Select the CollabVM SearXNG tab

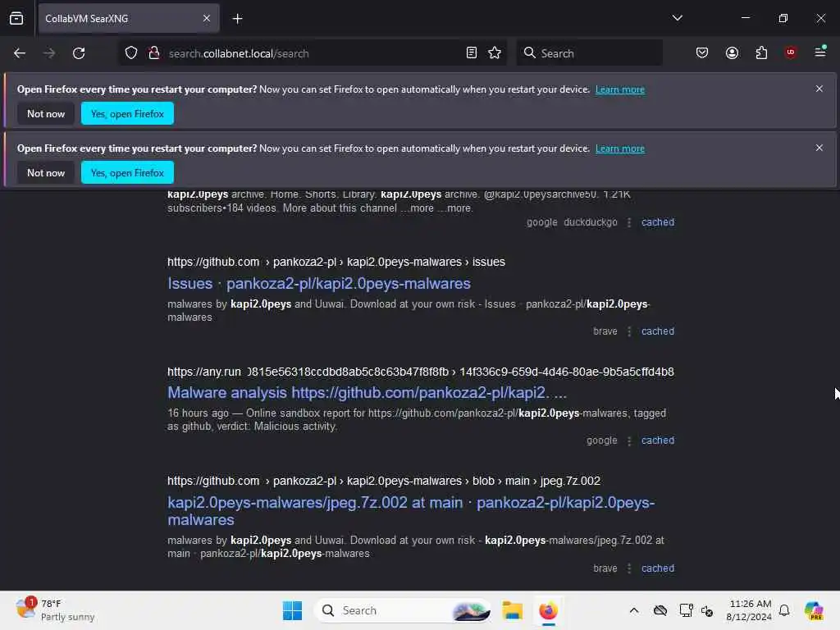pos(129,18)
